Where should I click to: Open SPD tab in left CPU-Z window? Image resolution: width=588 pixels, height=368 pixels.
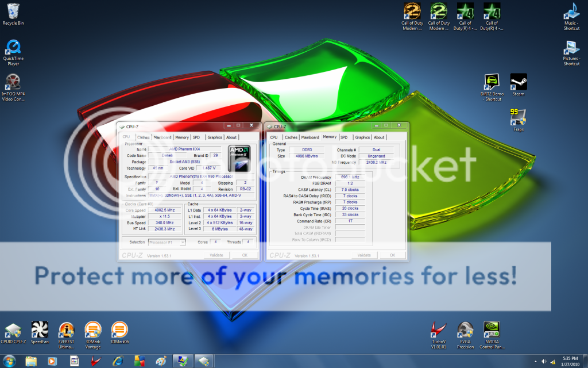click(x=196, y=137)
